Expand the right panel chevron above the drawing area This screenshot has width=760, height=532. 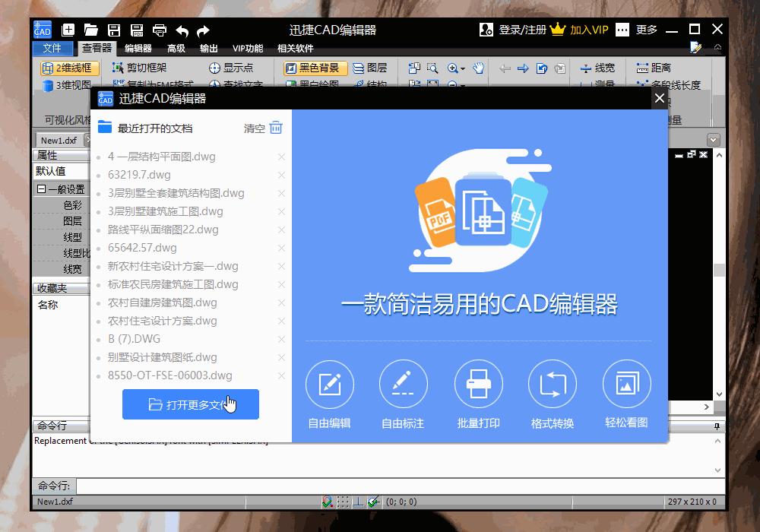coord(712,139)
